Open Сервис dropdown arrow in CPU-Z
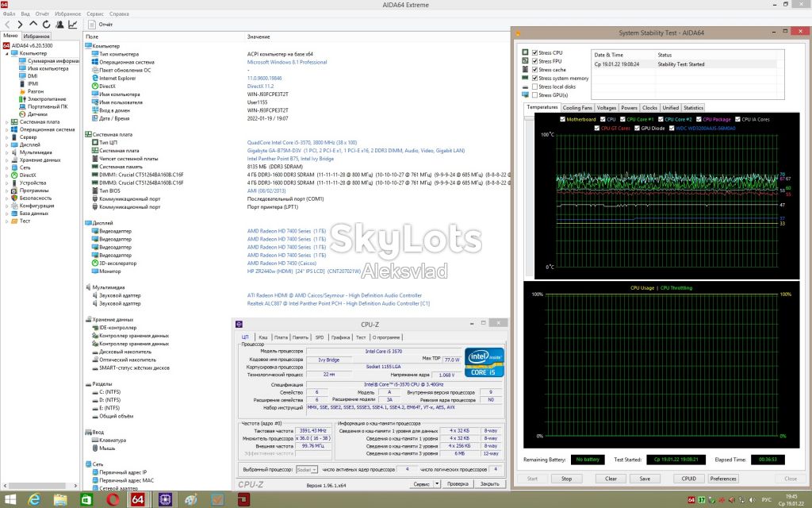This screenshot has height=508, width=812. [437, 483]
